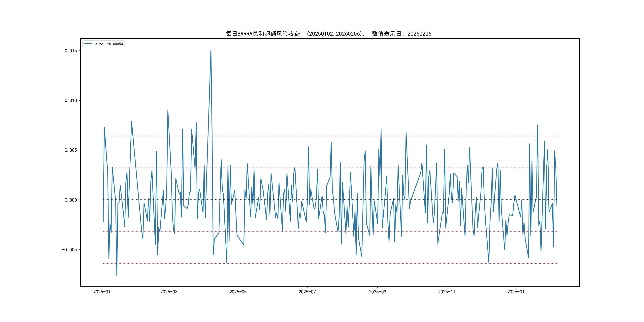Click the highest peak of the blue line
The height and width of the screenshot is (322, 644).
tap(211, 50)
